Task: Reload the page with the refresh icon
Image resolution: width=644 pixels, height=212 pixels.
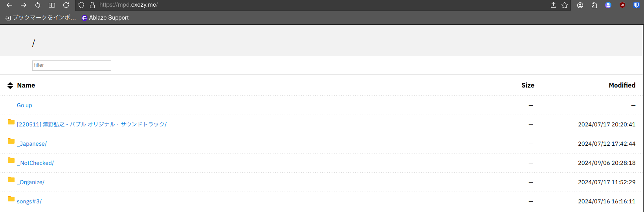Action: coord(66,5)
